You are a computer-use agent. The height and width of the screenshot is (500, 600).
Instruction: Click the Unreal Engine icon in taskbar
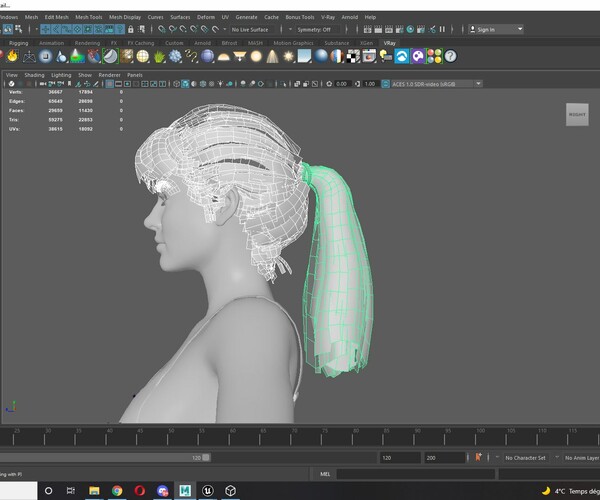[208, 490]
